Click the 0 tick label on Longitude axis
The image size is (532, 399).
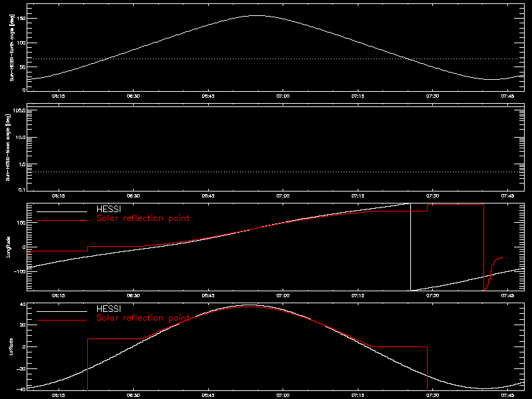pyautogui.click(x=24, y=247)
